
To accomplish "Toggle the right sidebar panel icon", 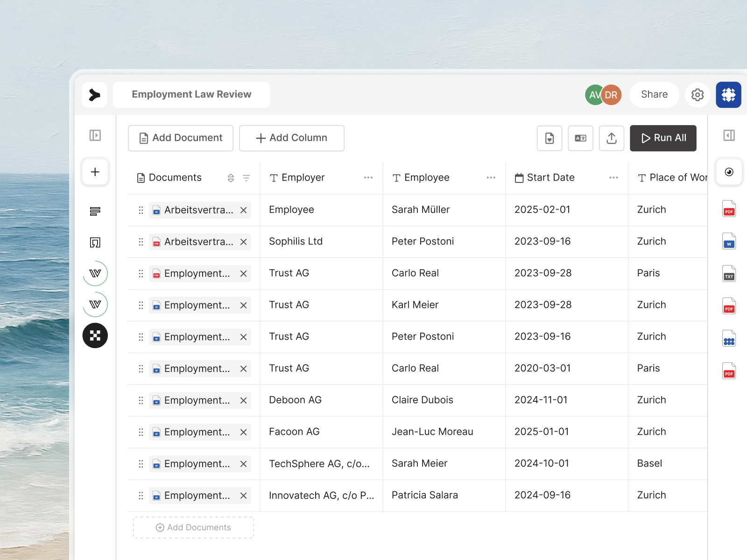I will pyautogui.click(x=729, y=135).
